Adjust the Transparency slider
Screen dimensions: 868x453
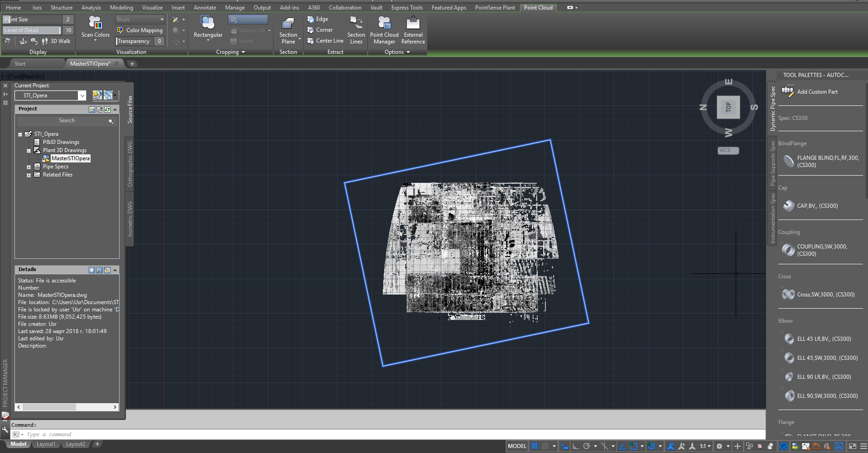(135, 41)
